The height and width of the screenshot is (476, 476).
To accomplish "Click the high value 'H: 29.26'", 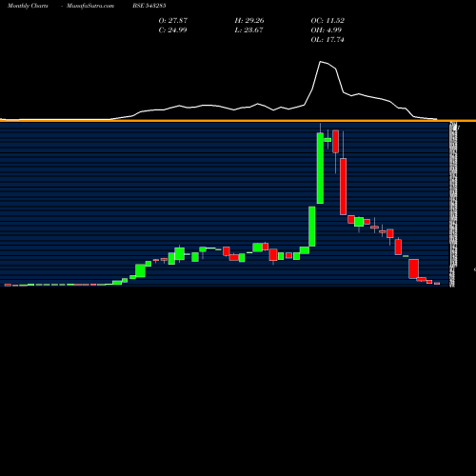I will tap(249, 20).
